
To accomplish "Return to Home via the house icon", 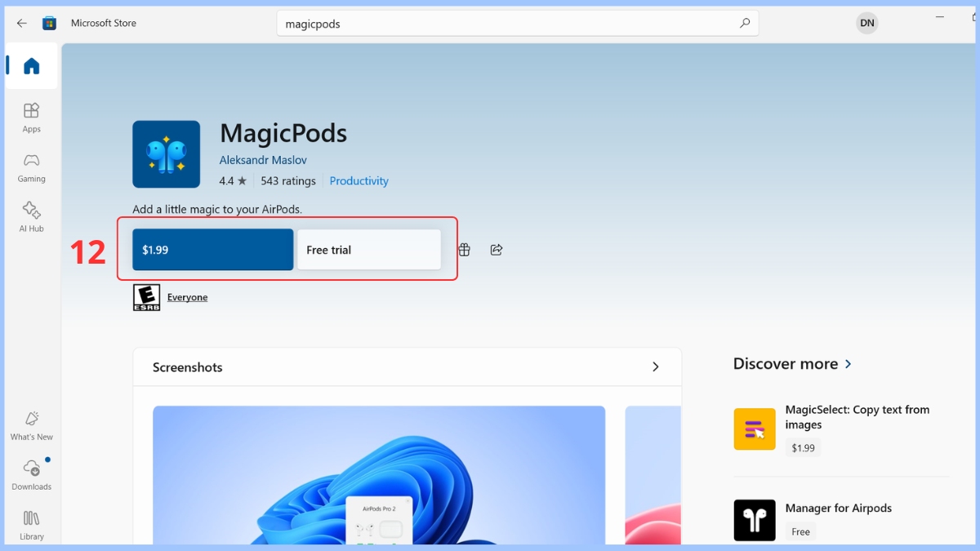I will pos(30,64).
